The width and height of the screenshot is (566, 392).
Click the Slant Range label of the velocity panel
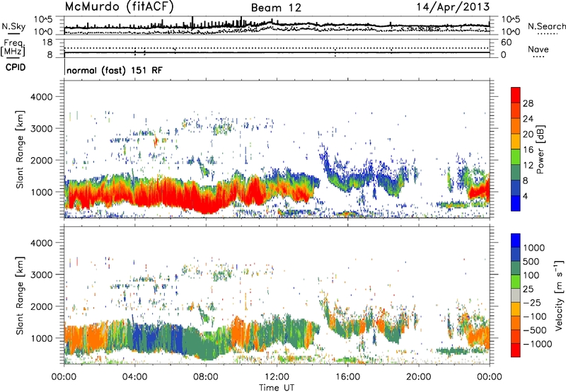[x=20, y=295]
